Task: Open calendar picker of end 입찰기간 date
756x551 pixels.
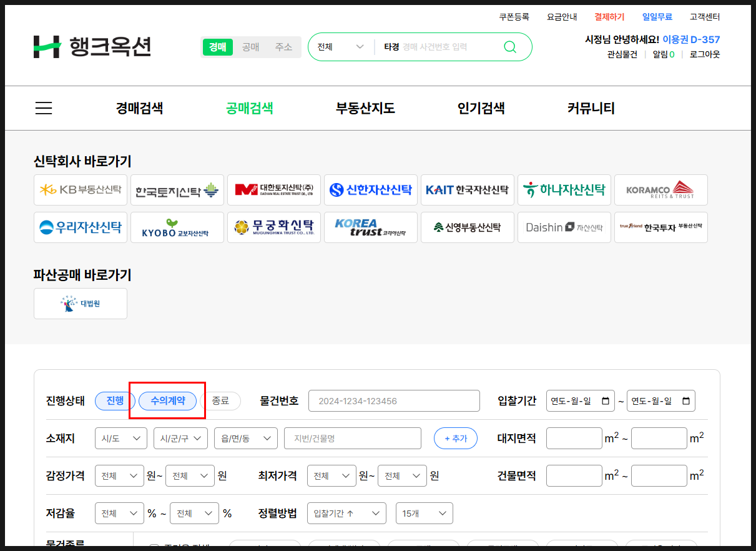Action: click(685, 401)
